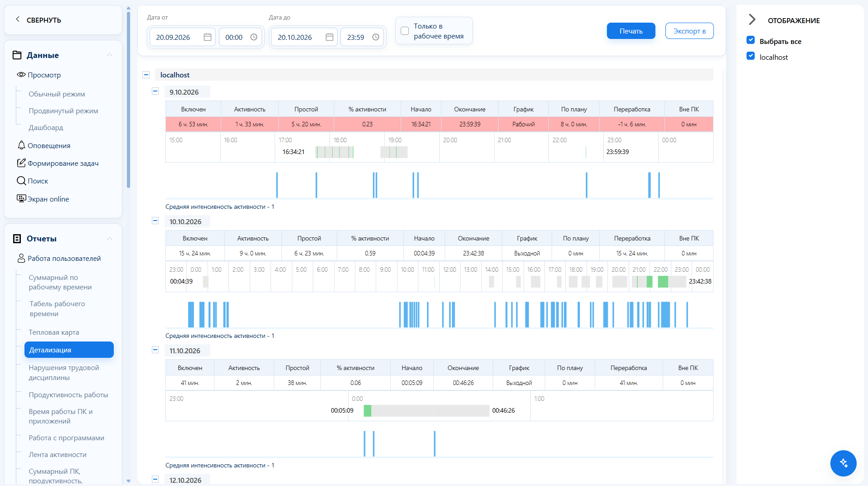868x486 pixels.
Task: Click the edit icon for Формирование задач
Action: coord(21,163)
